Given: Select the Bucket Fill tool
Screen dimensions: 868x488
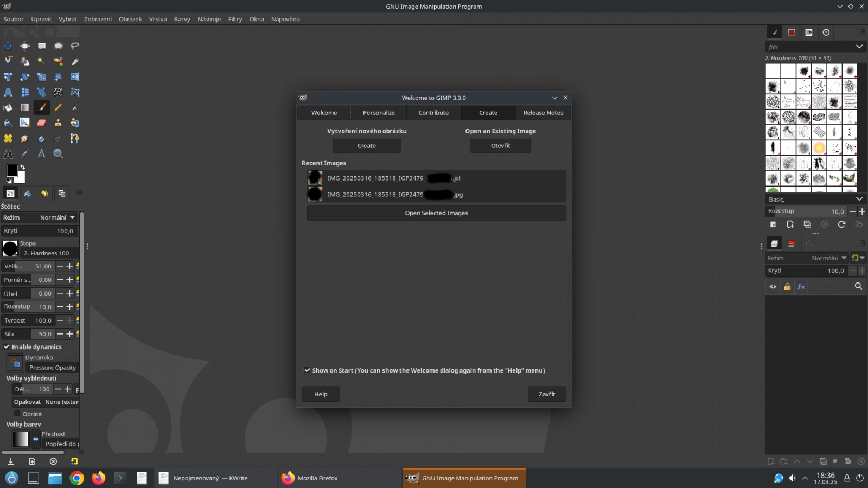Looking at the screenshot, I should [8, 107].
